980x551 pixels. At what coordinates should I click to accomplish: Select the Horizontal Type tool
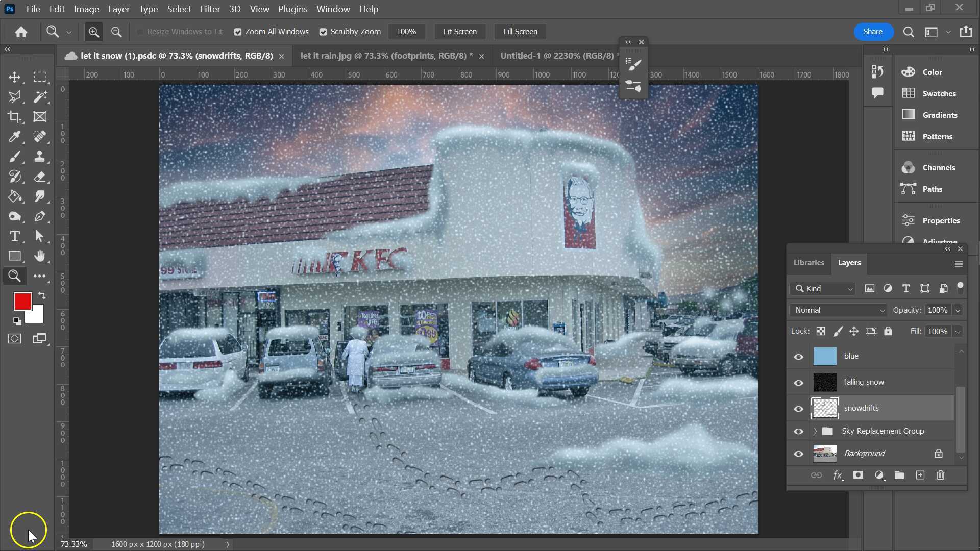click(x=14, y=236)
